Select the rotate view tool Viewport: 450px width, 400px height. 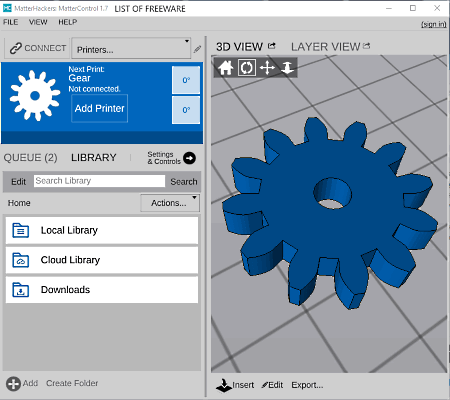[247, 68]
